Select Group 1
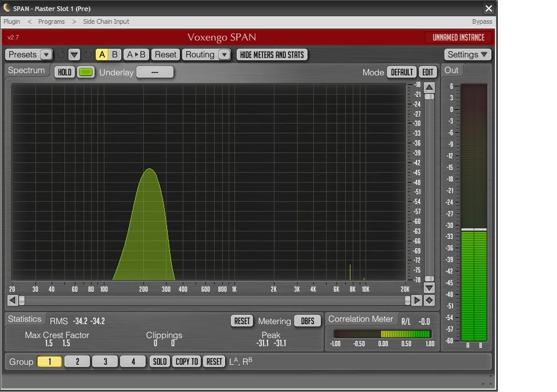 click(x=49, y=361)
